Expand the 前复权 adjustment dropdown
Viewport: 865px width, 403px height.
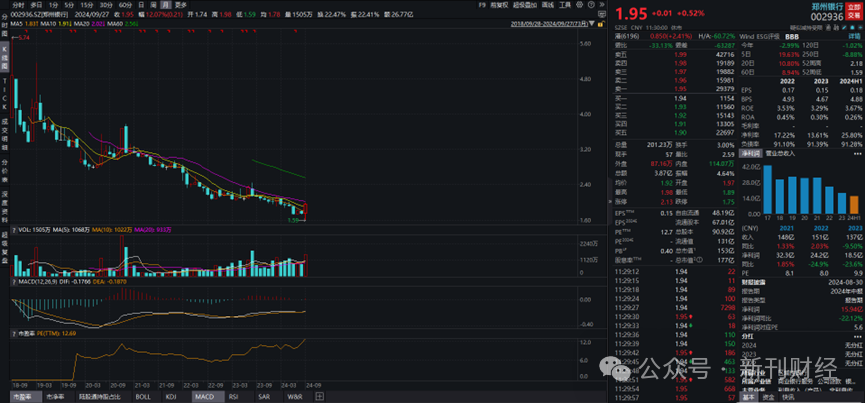pyautogui.click(x=495, y=5)
